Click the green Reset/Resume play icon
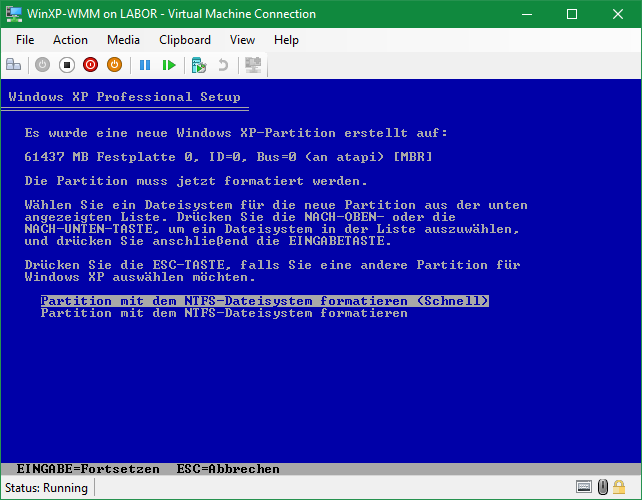642x500 pixels. click(x=170, y=65)
